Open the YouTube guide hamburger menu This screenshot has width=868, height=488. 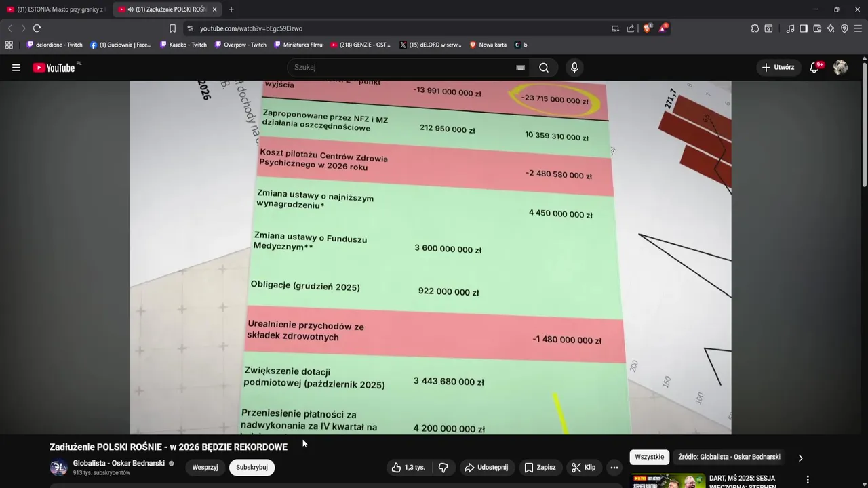(x=16, y=68)
